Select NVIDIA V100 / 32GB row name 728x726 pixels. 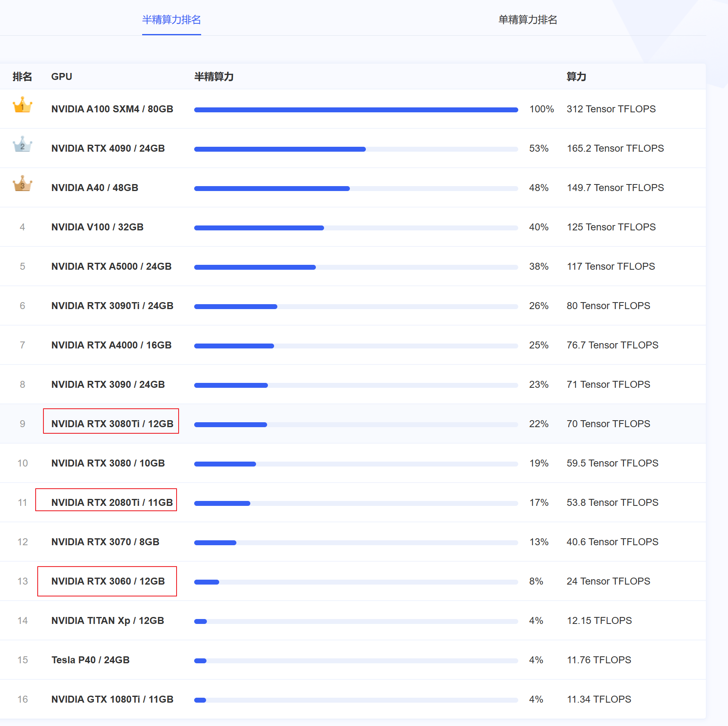[x=98, y=227]
